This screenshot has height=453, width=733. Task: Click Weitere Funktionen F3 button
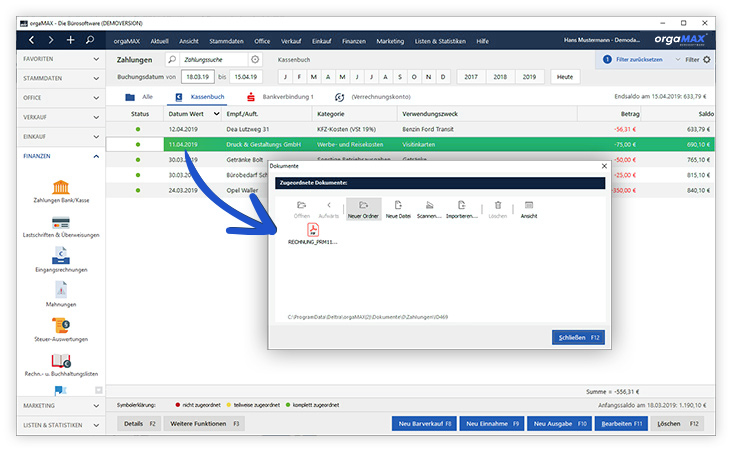204,424
